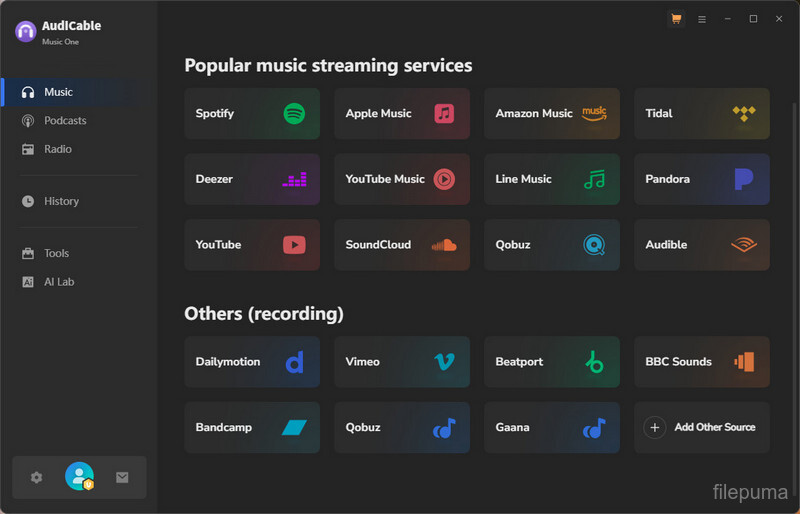Click the Tidal logo icon
The height and width of the screenshot is (514, 800).
pos(743,114)
